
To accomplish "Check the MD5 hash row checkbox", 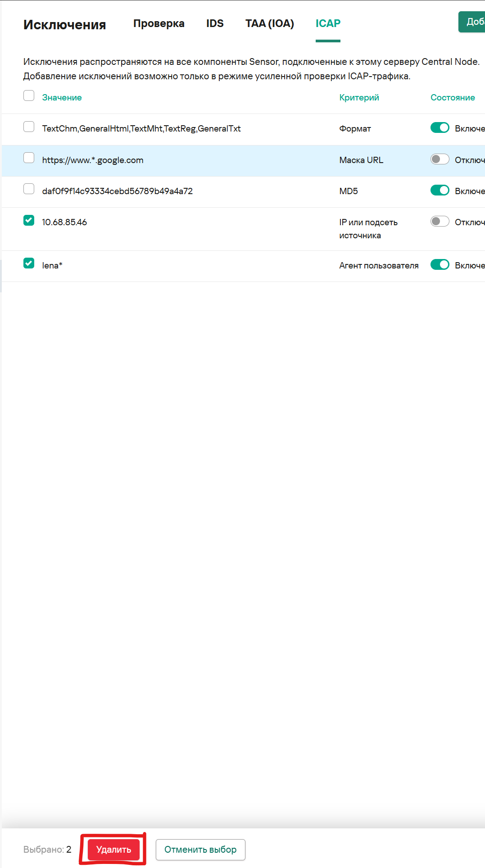I will coord(29,189).
